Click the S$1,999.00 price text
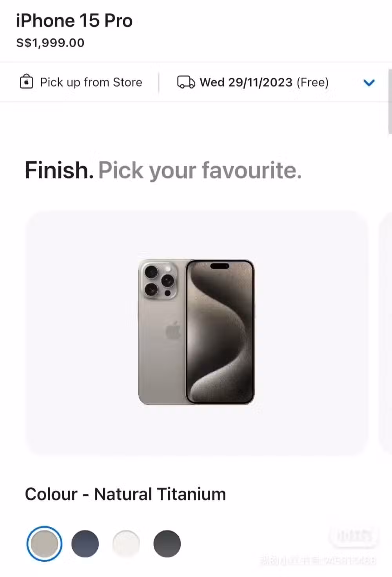Viewport: 392px width, 577px height. [50, 43]
